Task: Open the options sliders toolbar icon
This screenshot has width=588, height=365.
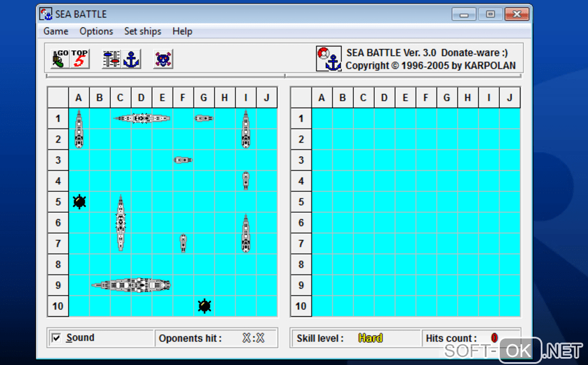Action: pos(111,59)
